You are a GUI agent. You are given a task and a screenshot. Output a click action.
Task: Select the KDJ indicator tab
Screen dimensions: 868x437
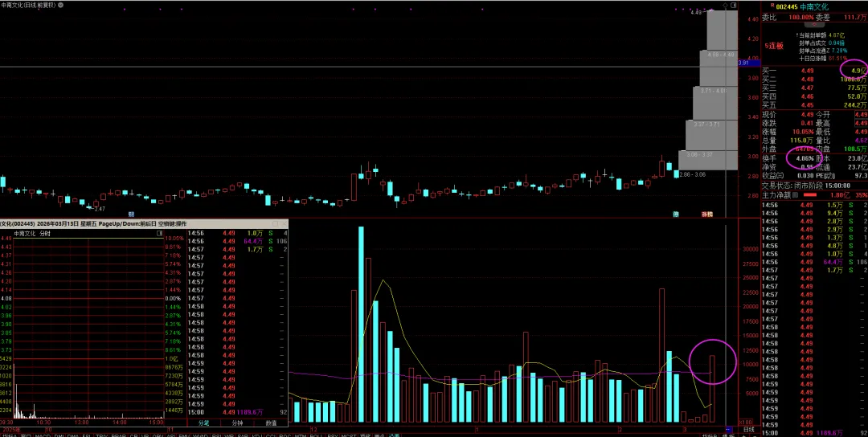(x=256, y=435)
